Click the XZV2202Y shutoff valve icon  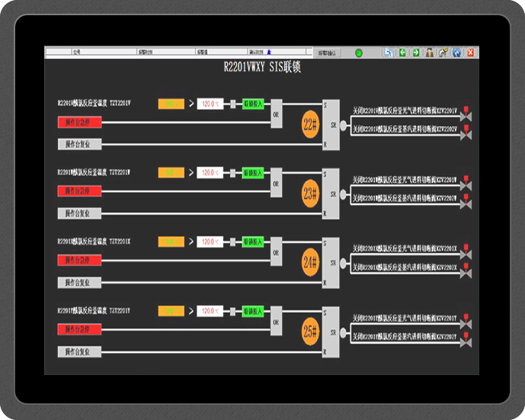(x=466, y=341)
